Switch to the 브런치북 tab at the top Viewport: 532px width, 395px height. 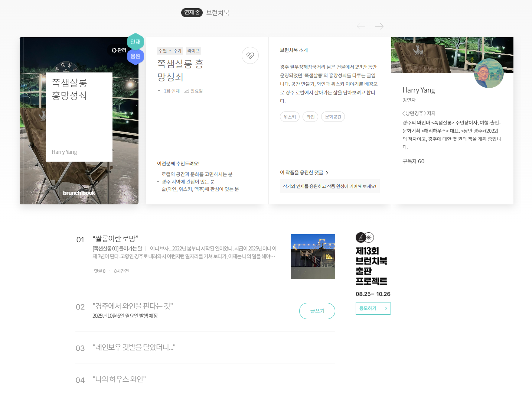click(218, 12)
